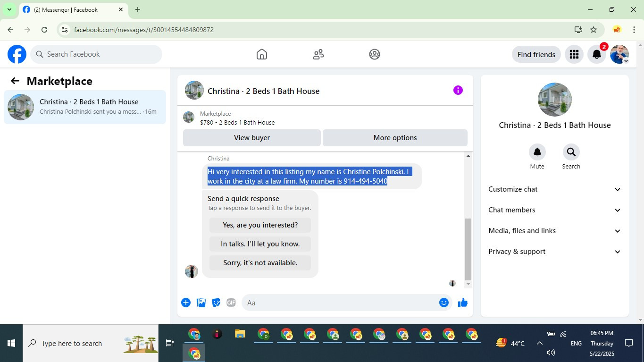The height and width of the screenshot is (362, 644).
Task: Click the browser address bar URL
Action: click(x=144, y=30)
